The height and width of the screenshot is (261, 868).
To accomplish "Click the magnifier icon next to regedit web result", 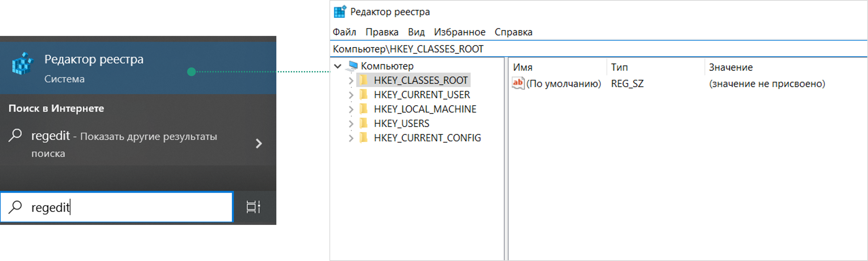I will (x=15, y=136).
